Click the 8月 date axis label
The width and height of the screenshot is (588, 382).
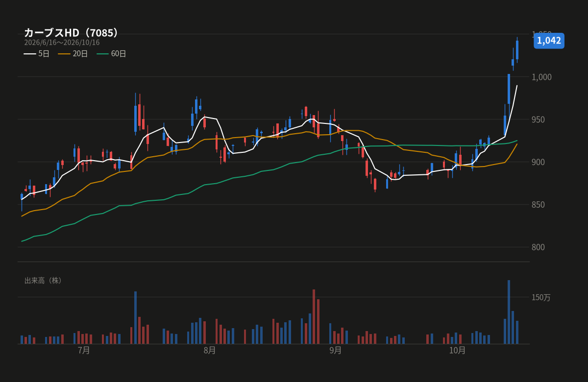coord(210,351)
